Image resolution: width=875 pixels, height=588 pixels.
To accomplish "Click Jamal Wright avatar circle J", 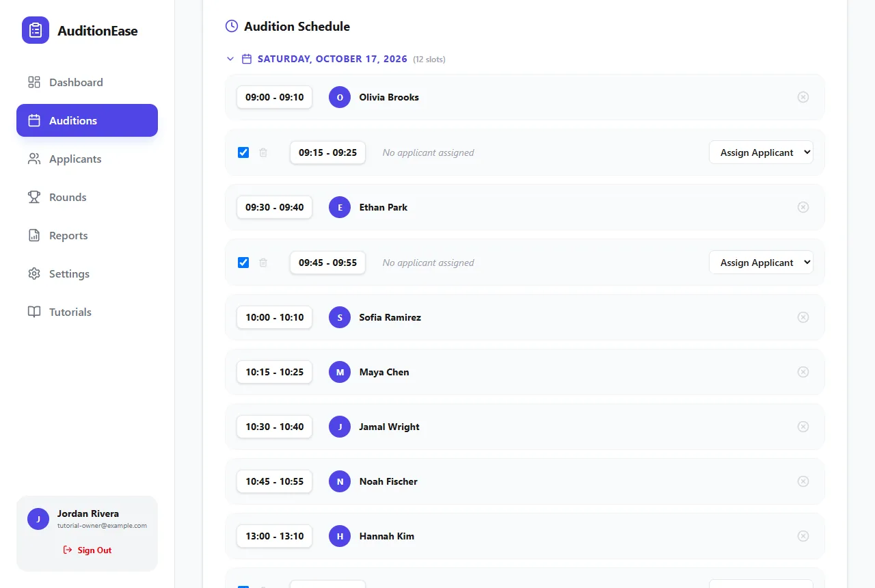I will pos(340,427).
